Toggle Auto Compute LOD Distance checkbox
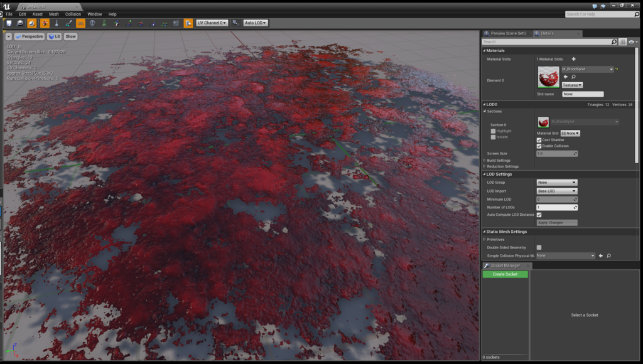The height and width of the screenshot is (364, 643). (539, 215)
